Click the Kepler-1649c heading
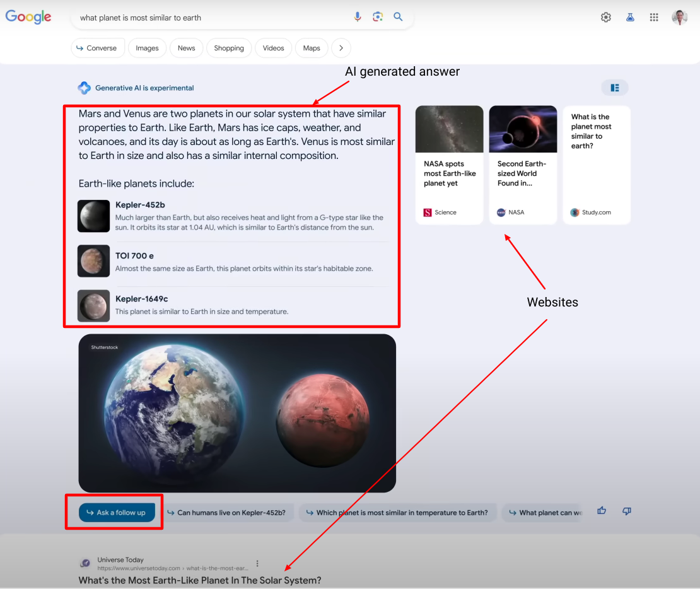This screenshot has width=700, height=589. click(x=141, y=299)
